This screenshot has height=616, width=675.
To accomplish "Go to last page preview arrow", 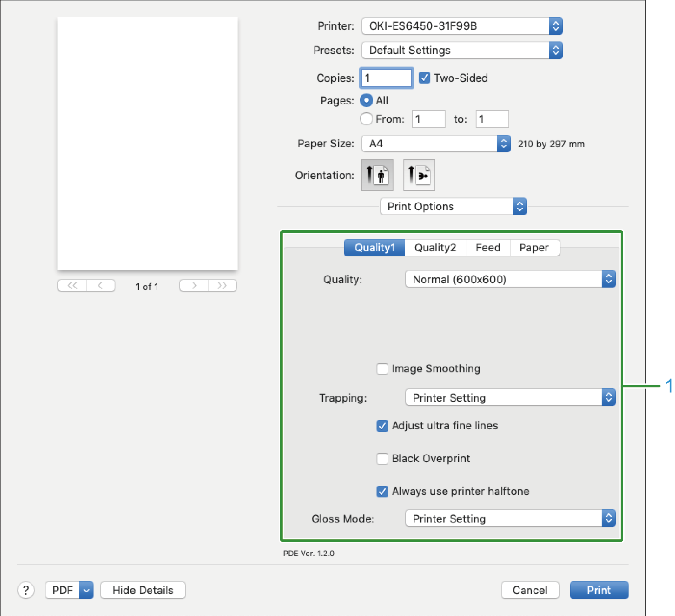I will 222,286.
